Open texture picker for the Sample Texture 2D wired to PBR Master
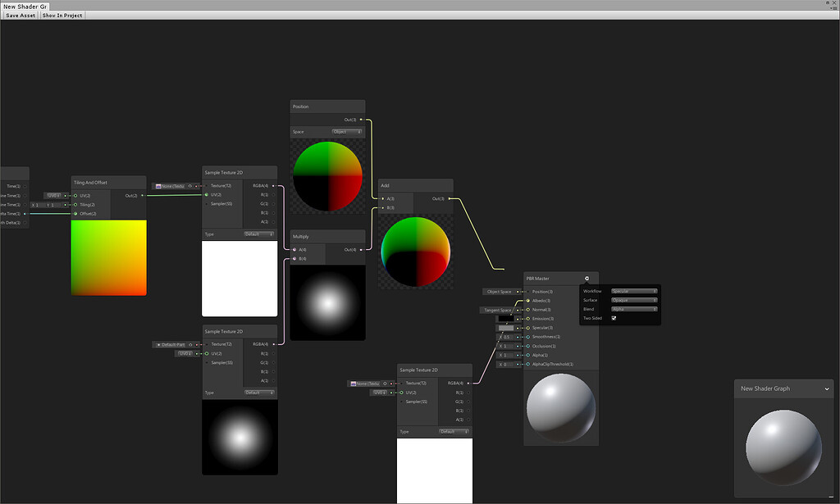This screenshot has width=840, height=504. [x=385, y=384]
